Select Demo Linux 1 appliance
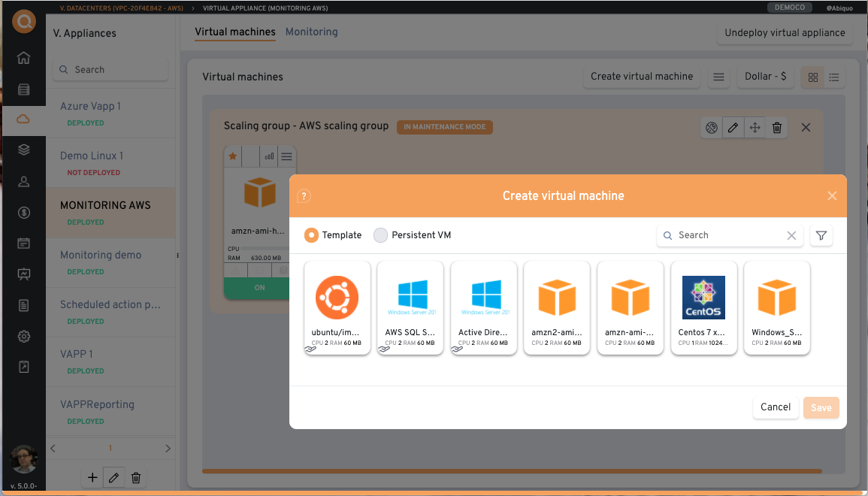The height and width of the screenshot is (496, 868). pos(92,156)
